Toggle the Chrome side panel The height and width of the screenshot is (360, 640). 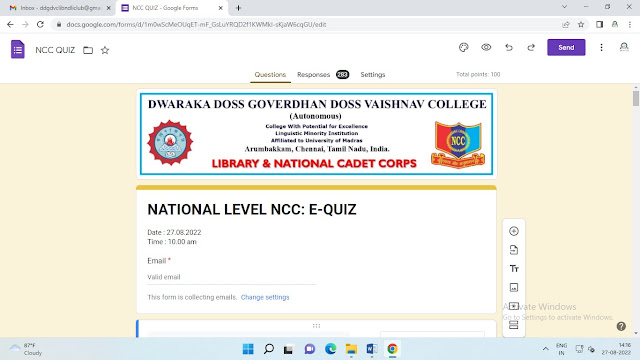pos(600,24)
